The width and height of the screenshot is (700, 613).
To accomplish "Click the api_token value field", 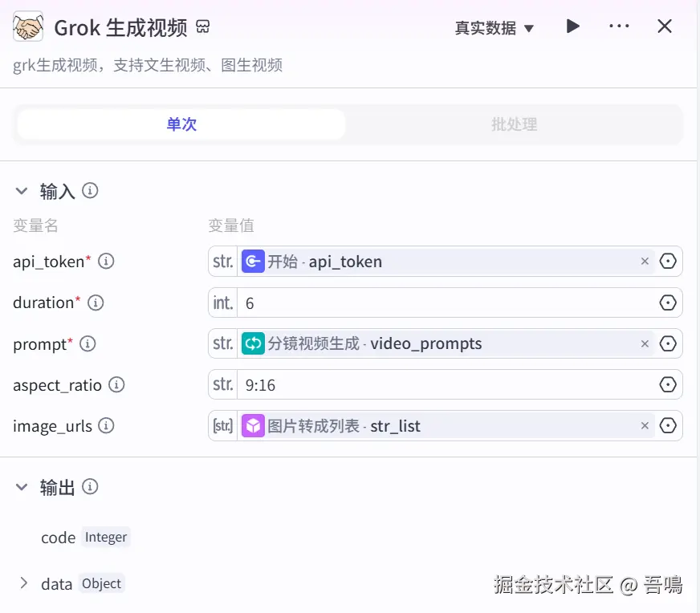I will click(x=446, y=262).
